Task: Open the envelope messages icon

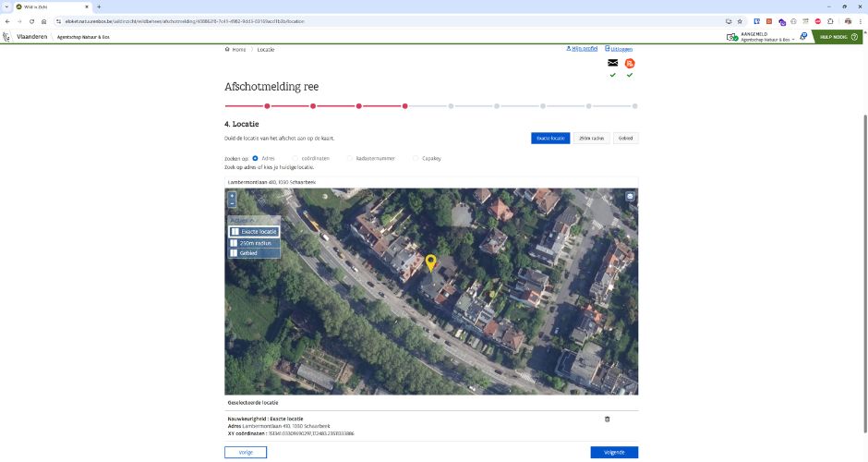Action: point(612,63)
